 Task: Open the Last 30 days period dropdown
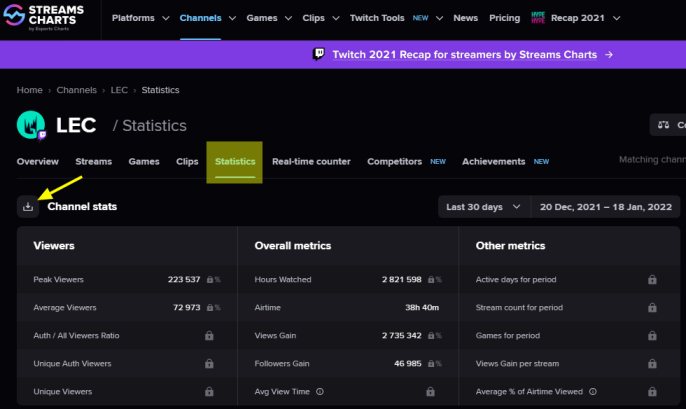coord(483,207)
